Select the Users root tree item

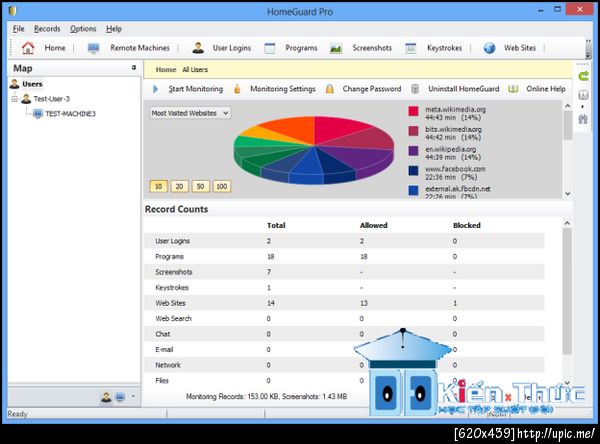[x=32, y=84]
